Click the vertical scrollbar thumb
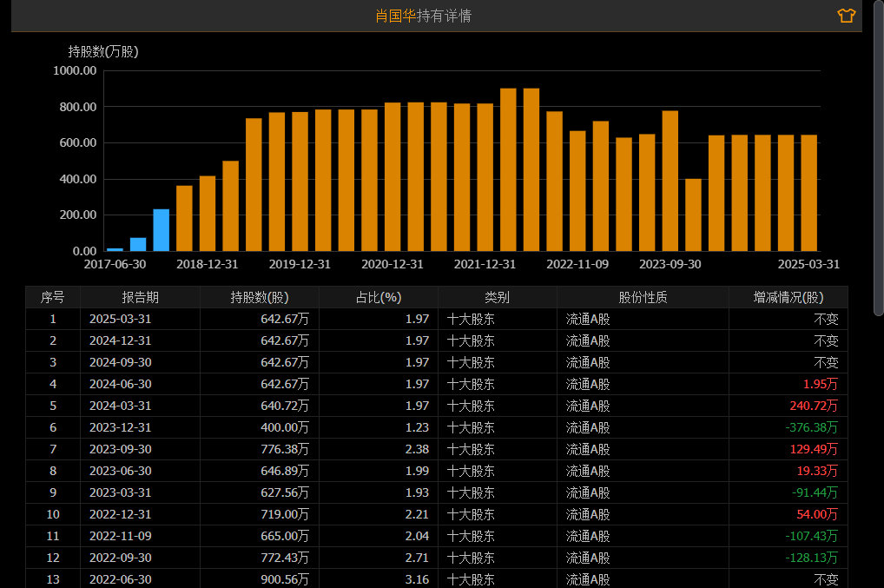Image resolution: width=884 pixels, height=588 pixels. coord(879,158)
